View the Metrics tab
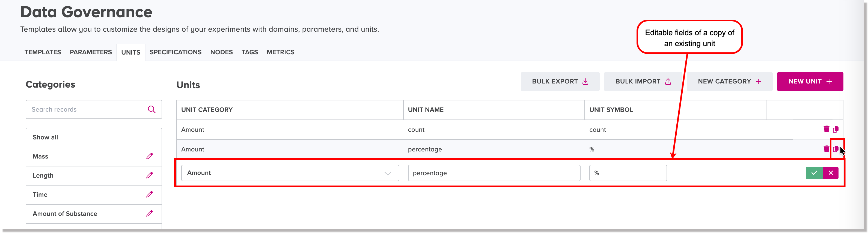 (x=281, y=52)
